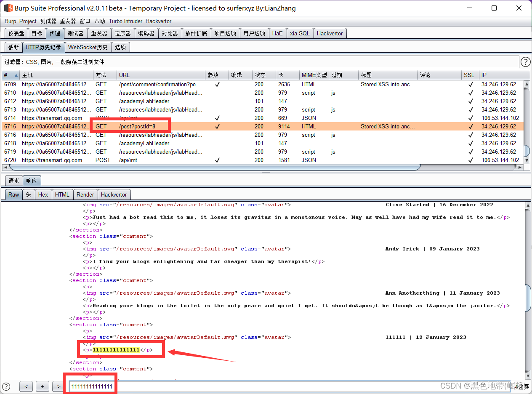Viewport: 532px width, 394px height.
Task: Select the WebSocket历史 tab
Action: tap(88, 47)
